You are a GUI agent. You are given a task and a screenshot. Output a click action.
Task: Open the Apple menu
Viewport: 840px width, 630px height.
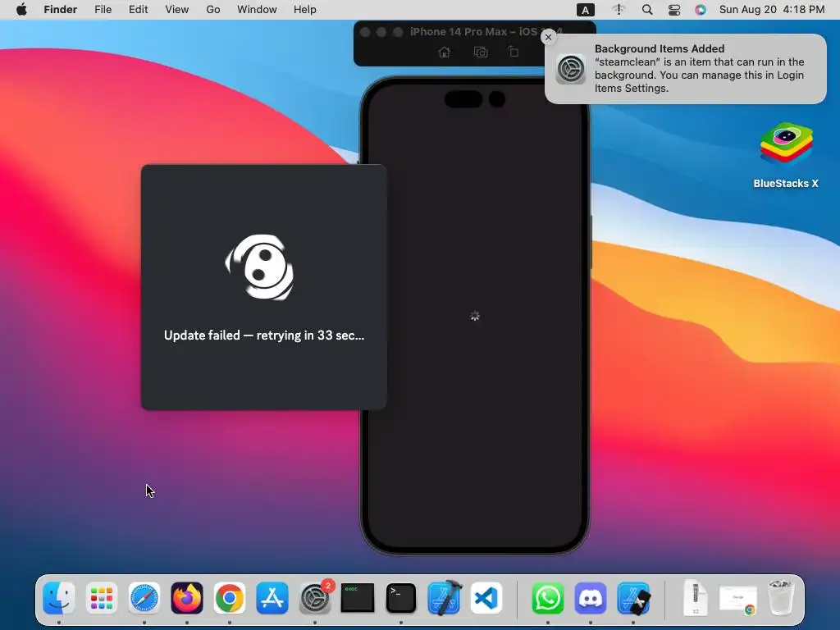pos(21,10)
